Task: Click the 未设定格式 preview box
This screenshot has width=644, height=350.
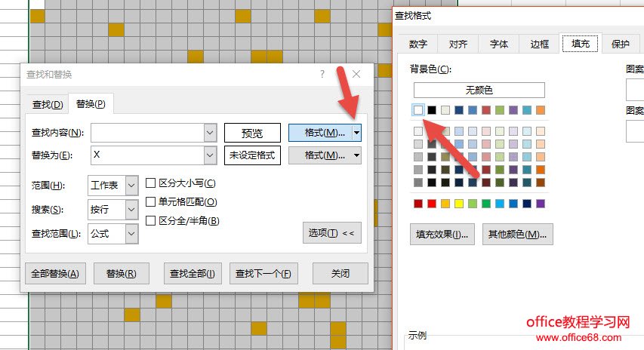Action: tap(252, 155)
